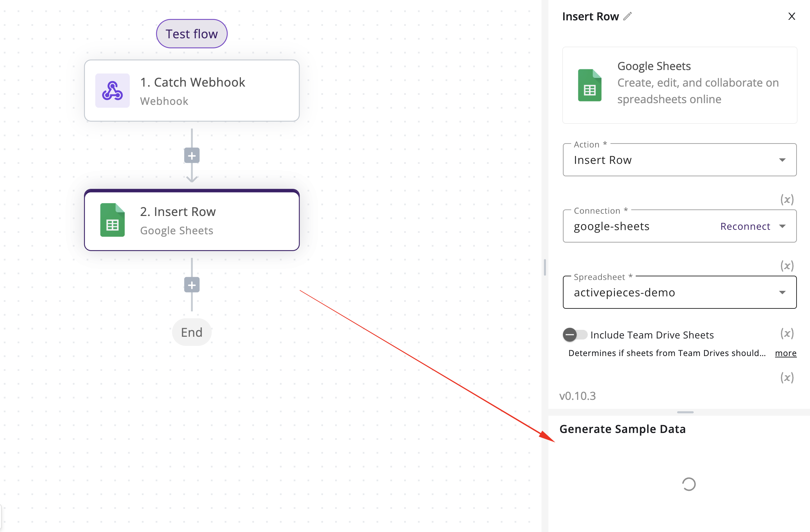Click the Google Sheets logo in the panel
The image size is (810, 532).
click(590, 85)
